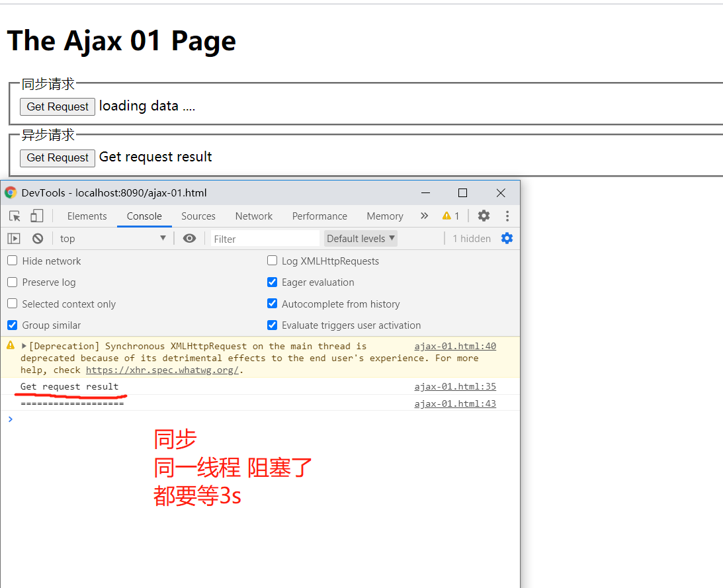Switch to the Network panel
The width and height of the screenshot is (723, 588).
coord(253,216)
